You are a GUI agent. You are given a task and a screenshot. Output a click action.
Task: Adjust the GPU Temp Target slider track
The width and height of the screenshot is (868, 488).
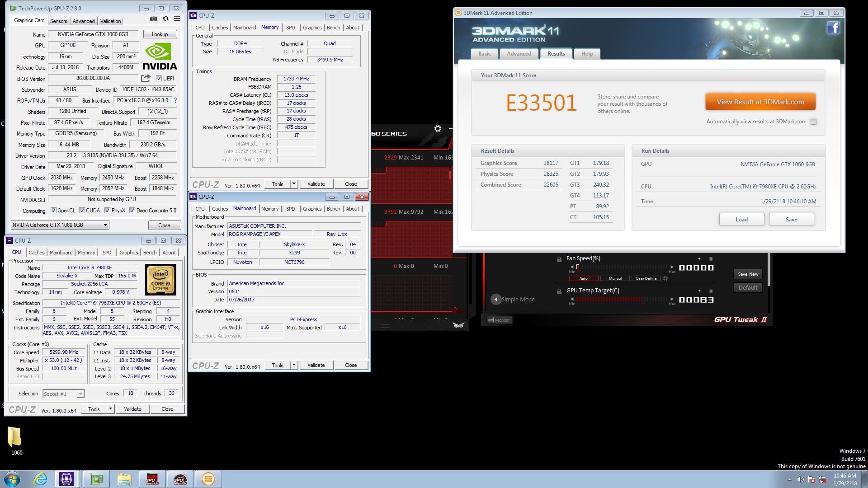[x=622, y=299]
